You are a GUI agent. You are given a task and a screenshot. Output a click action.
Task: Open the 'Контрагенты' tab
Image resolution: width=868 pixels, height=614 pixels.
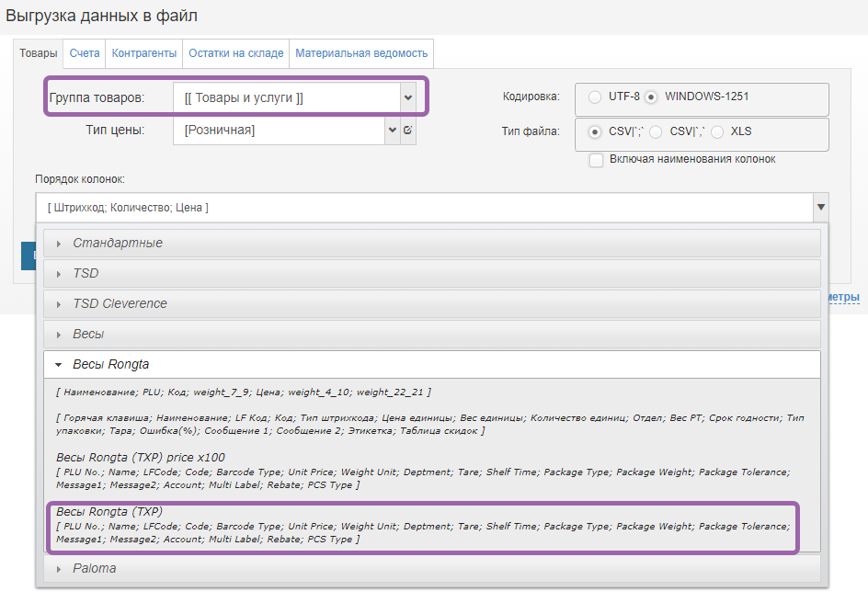(144, 54)
